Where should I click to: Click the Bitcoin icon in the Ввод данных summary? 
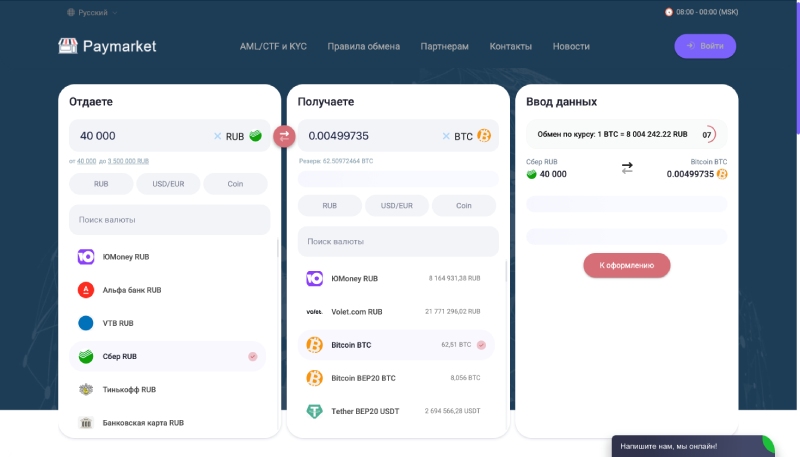722,174
